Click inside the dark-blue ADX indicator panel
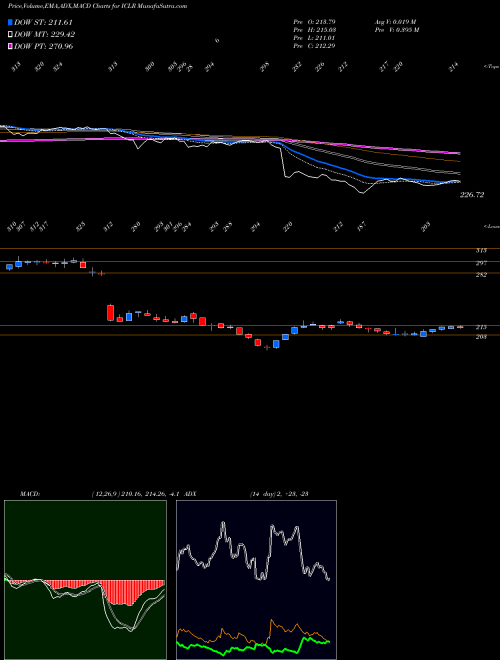 (256, 580)
